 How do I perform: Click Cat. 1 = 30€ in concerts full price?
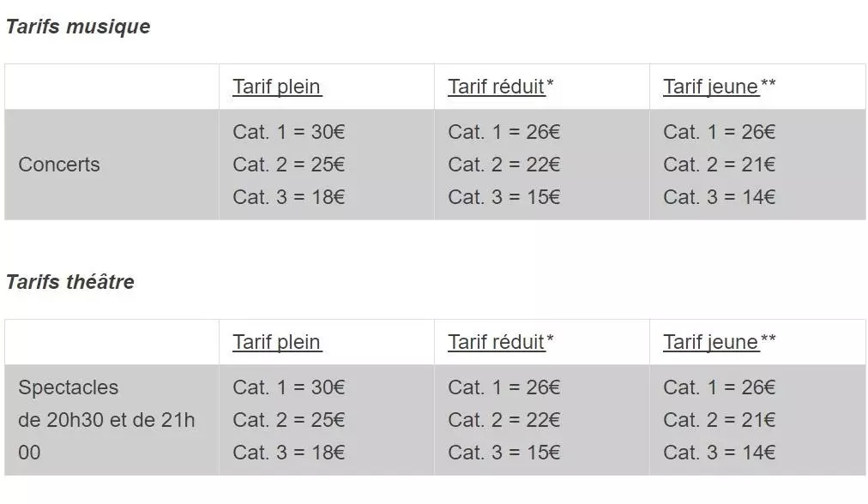pyautogui.click(x=288, y=132)
